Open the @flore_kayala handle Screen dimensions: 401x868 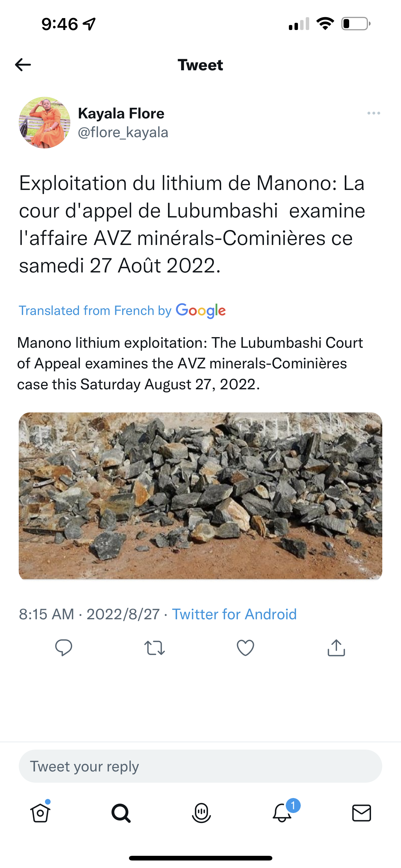123,132
